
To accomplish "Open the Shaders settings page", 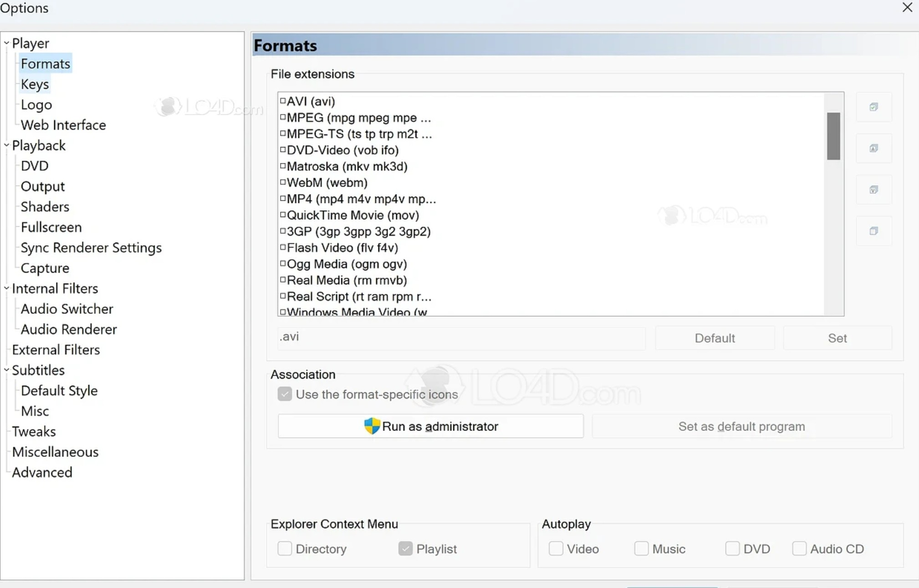I will coord(45,207).
